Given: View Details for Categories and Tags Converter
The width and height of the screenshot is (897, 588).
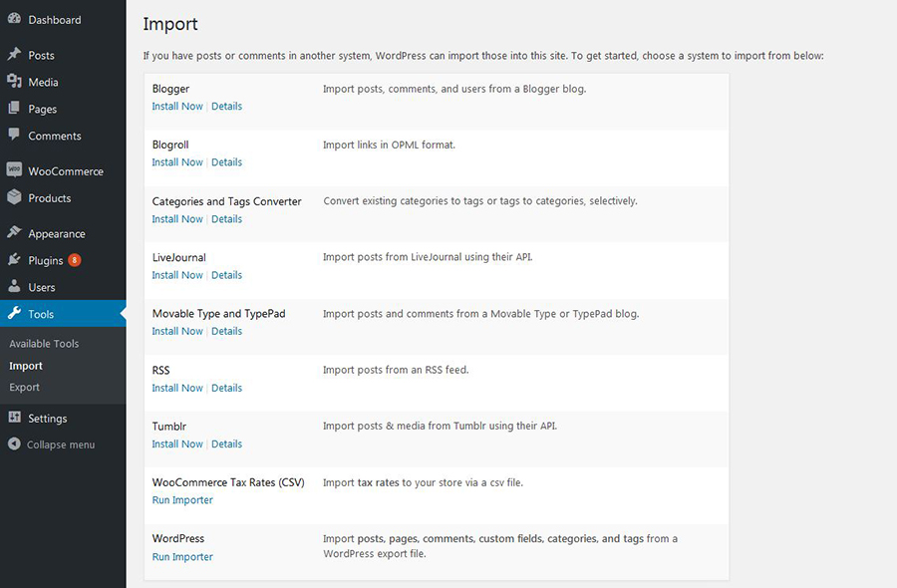Looking at the screenshot, I should [x=227, y=218].
